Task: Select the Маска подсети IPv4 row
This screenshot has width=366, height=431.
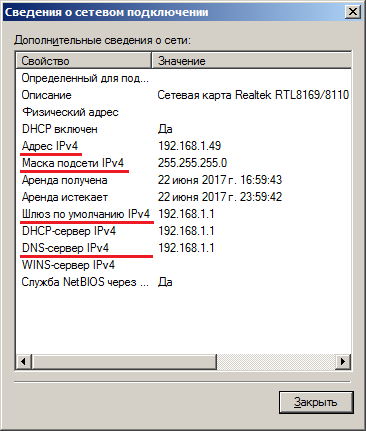Action: [184, 163]
